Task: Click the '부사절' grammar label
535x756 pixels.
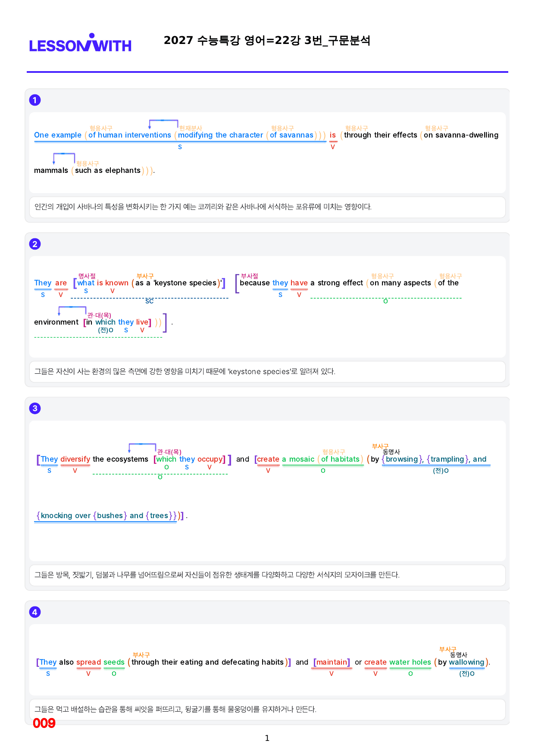Action: click(250, 276)
